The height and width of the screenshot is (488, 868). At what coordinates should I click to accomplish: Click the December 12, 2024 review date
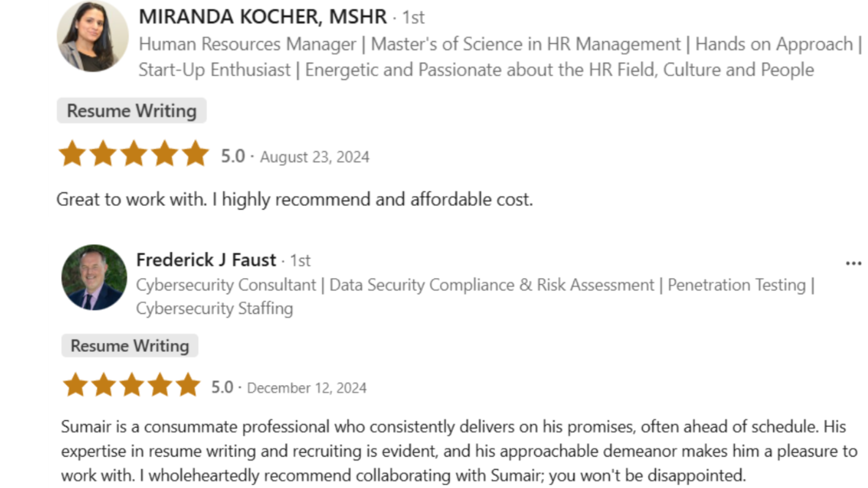tap(307, 388)
